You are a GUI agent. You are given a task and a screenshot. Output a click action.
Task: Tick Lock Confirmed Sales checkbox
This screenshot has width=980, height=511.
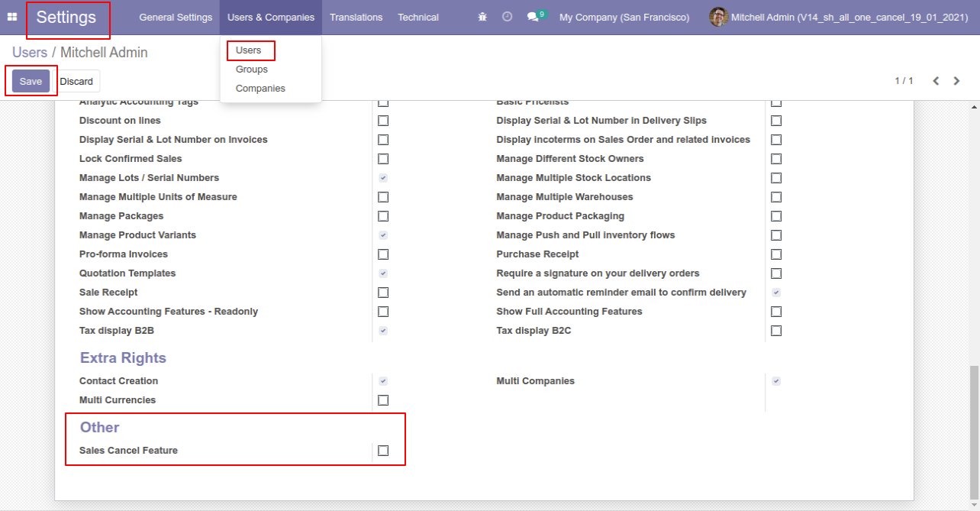[x=383, y=159]
